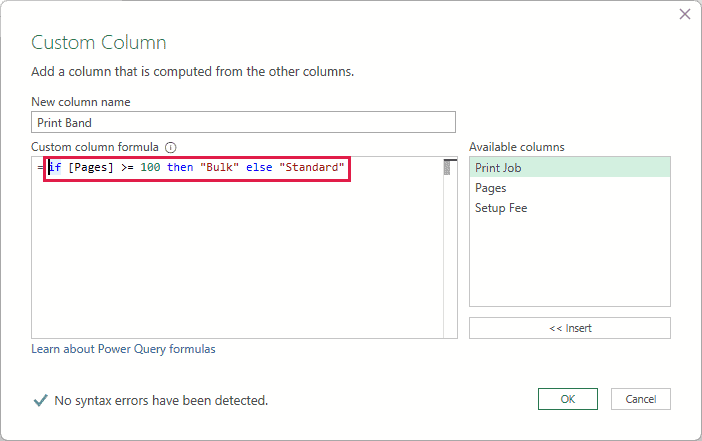
Task: Click the syntax check mark icon
Action: coord(40,400)
